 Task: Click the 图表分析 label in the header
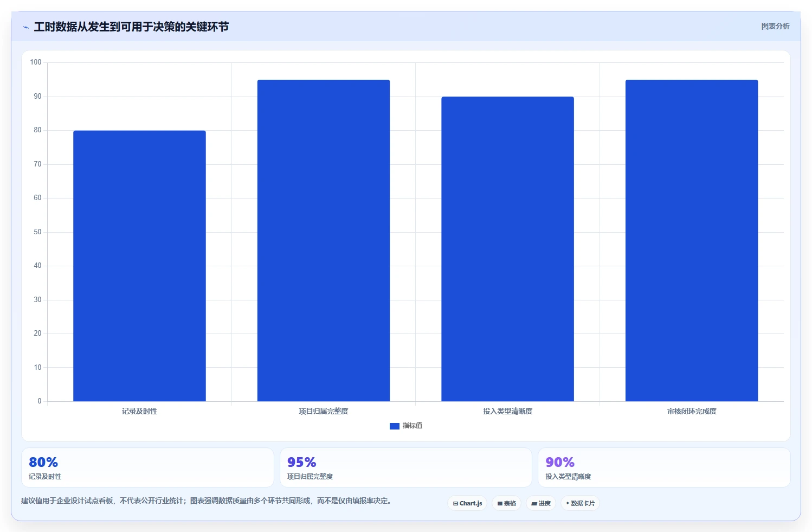(x=775, y=26)
